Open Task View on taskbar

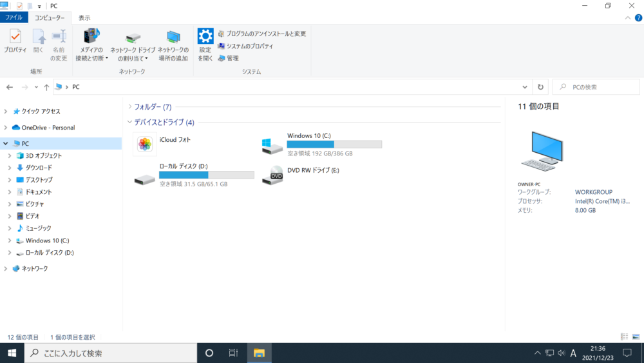[x=233, y=353]
